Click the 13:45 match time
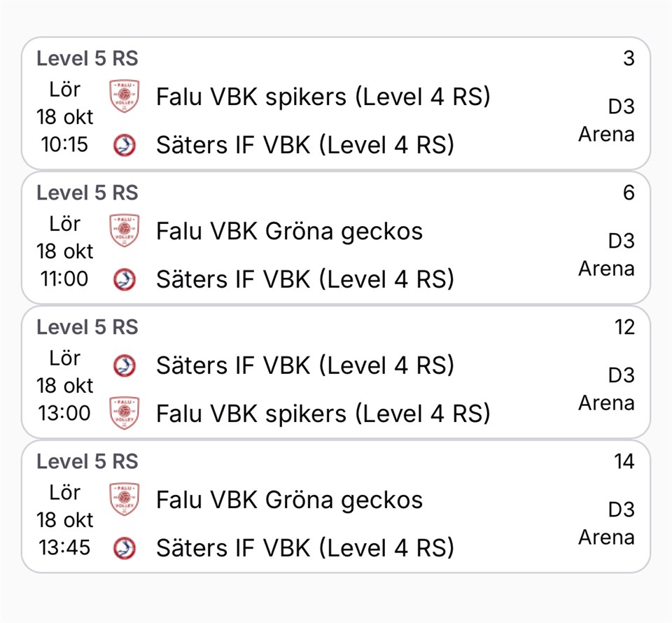This screenshot has width=672, height=623. point(65,547)
